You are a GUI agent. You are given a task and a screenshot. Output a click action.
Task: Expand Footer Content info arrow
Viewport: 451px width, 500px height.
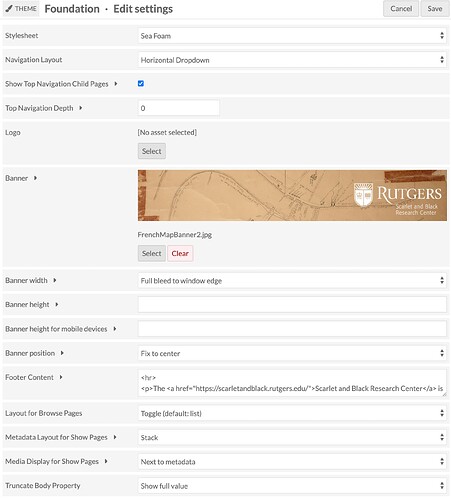click(x=61, y=377)
